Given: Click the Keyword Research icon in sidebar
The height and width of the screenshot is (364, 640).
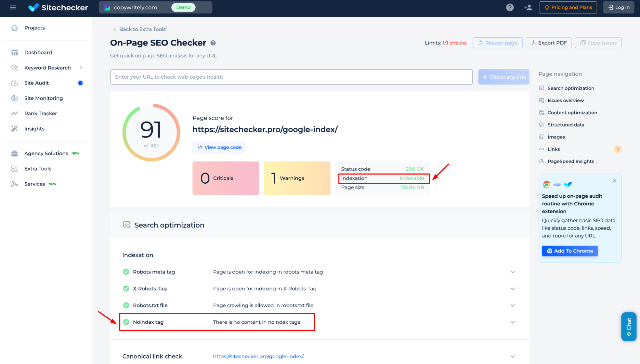Looking at the screenshot, I should 14,67.
